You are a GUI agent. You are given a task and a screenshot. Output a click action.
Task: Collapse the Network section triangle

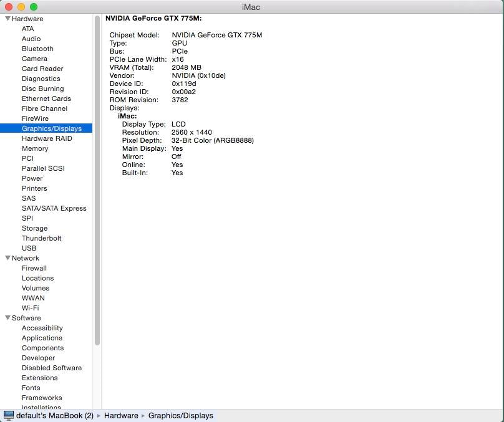pyautogui.click(x=7, y=258)
